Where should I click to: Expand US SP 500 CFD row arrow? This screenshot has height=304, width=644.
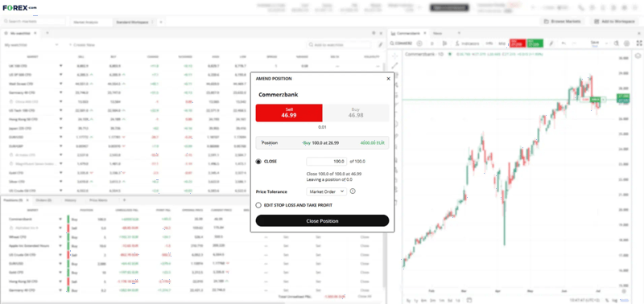pyautogui.click(x=61, y=75)
